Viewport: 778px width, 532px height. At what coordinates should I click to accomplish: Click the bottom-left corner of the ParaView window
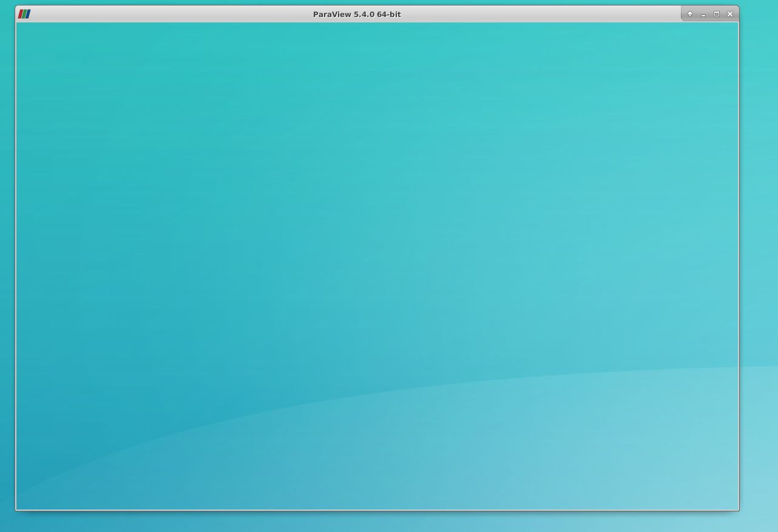(16, 510)
